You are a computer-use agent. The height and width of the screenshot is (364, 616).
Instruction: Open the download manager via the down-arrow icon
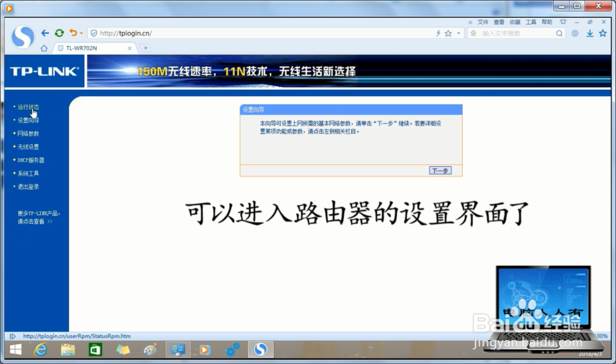point(588,33)
